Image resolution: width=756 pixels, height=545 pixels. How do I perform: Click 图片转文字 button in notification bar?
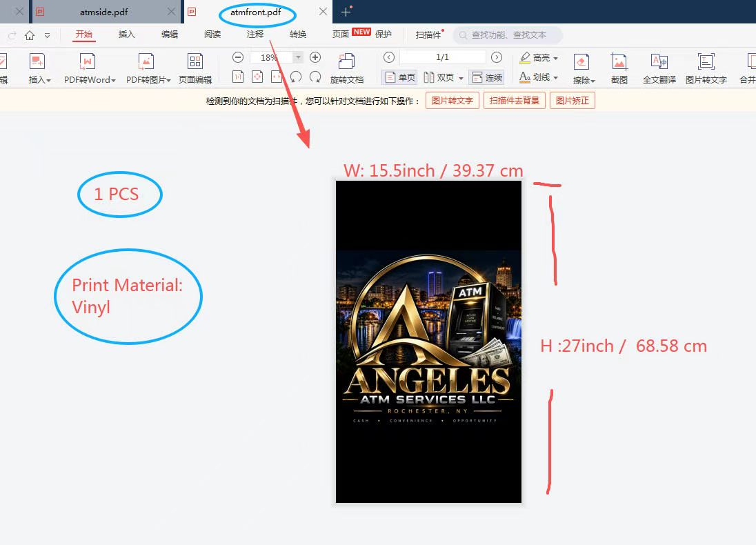pos(452,101)
